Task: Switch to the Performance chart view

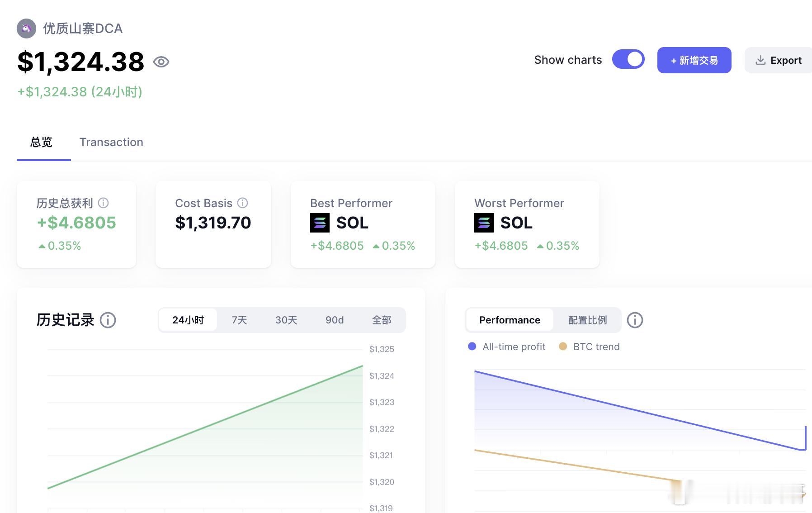Action: [510, 320]
